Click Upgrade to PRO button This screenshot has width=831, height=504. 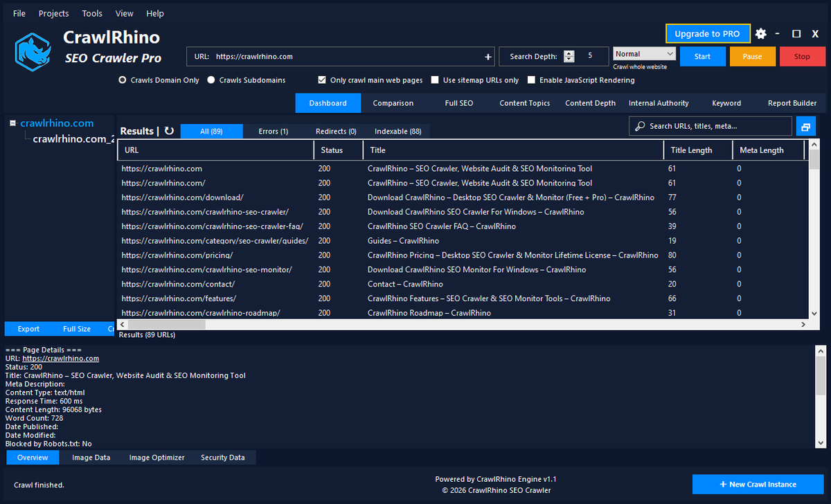coord(707,33)
